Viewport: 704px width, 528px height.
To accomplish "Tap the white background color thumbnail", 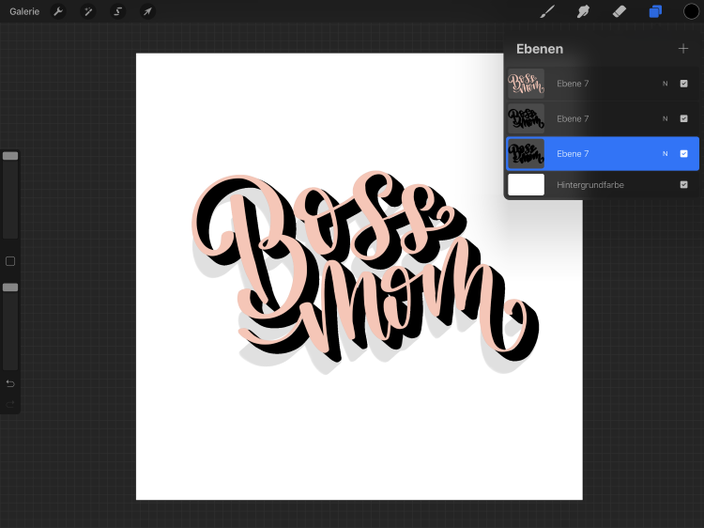I will pos(526,185).
